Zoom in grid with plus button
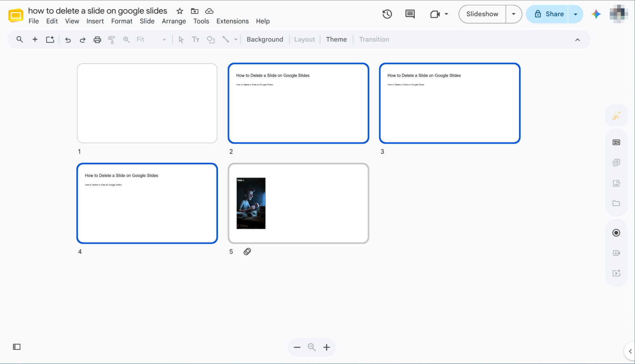 (x=326, y=347)
